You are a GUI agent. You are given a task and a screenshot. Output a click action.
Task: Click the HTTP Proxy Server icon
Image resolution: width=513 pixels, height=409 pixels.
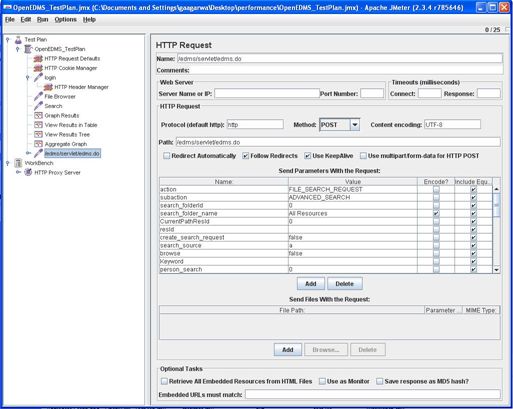click(x=28, y=172)
